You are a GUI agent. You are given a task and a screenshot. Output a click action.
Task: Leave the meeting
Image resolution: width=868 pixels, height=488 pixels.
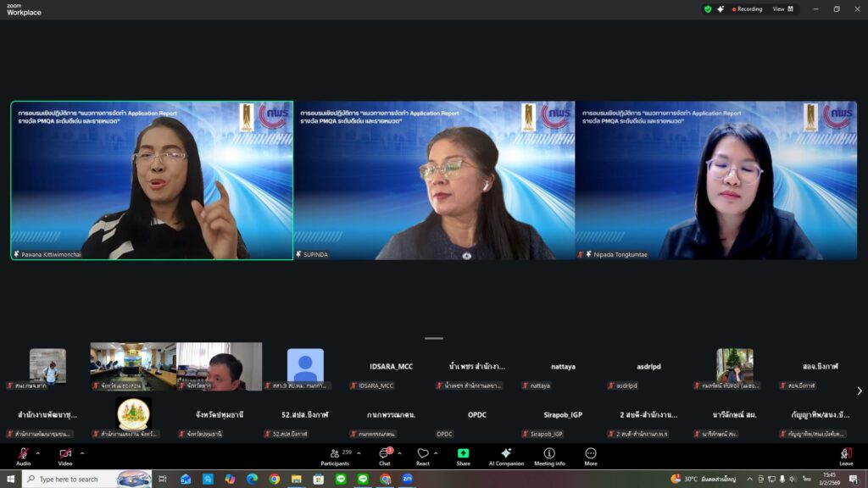coord(846,456)
